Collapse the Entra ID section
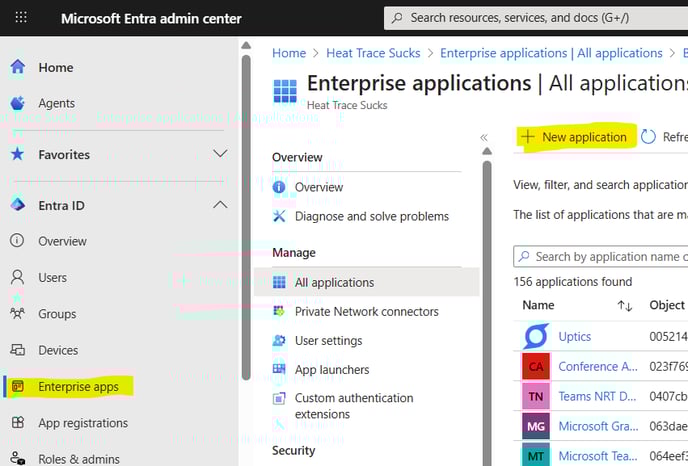 pyautogui.click(x=220, y=205)
